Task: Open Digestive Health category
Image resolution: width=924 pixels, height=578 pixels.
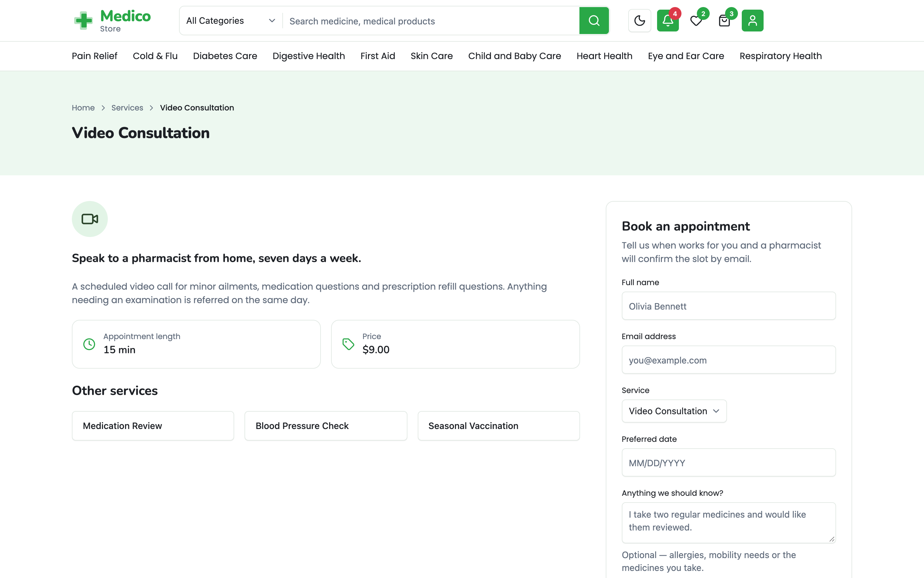Action: tap(309, 56)
